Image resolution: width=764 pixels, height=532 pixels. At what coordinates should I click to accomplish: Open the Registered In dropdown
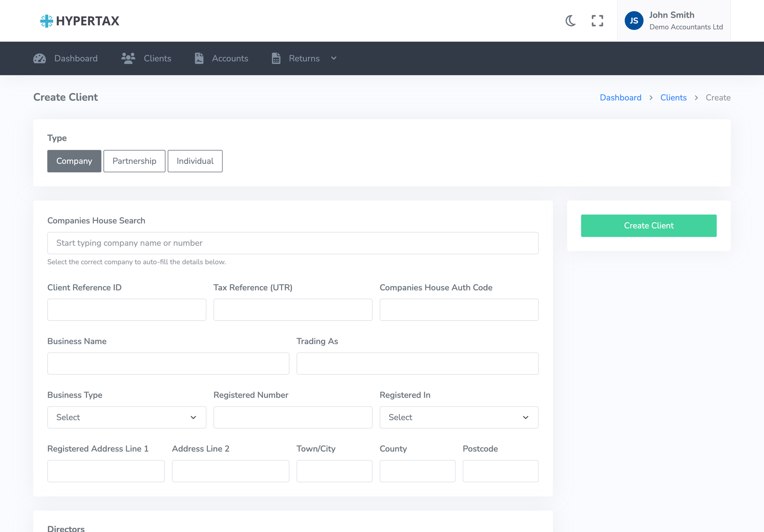coord(459,417)
